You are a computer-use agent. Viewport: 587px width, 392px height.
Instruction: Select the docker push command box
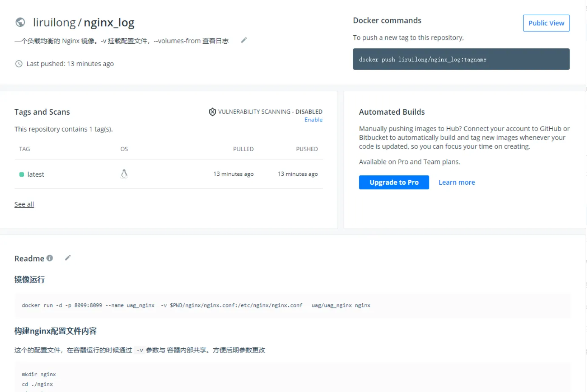point(461,59)
